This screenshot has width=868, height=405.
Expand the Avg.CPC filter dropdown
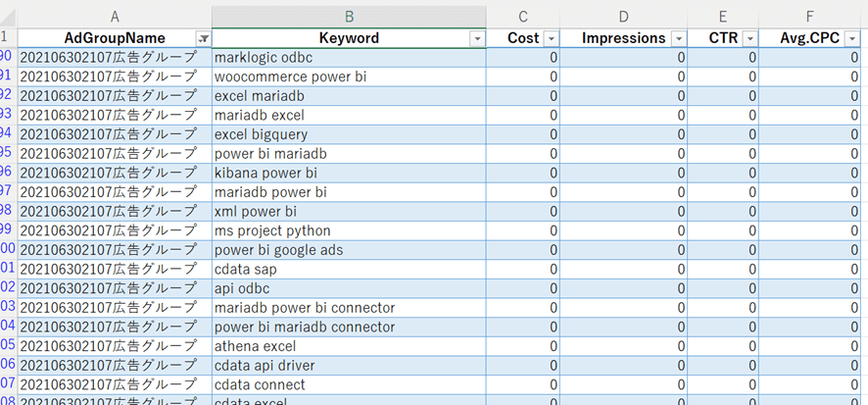tap(852, 38)
